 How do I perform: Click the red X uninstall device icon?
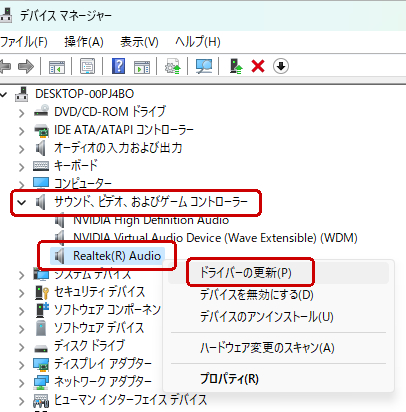tap(258, 66)
